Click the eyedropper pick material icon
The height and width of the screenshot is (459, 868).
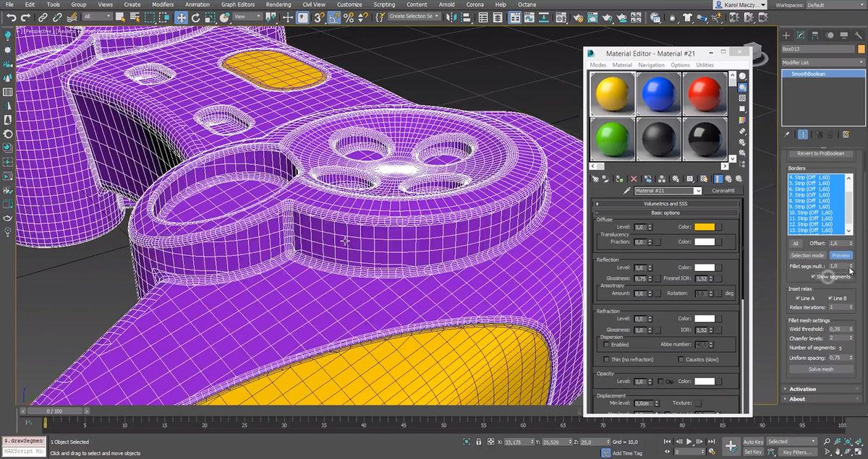point(629,190)
